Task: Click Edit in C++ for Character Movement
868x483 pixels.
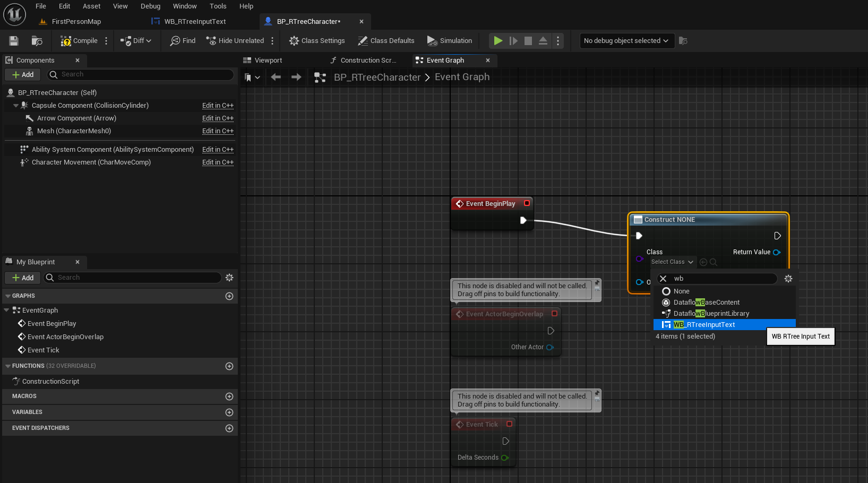Action: point(218,162)
